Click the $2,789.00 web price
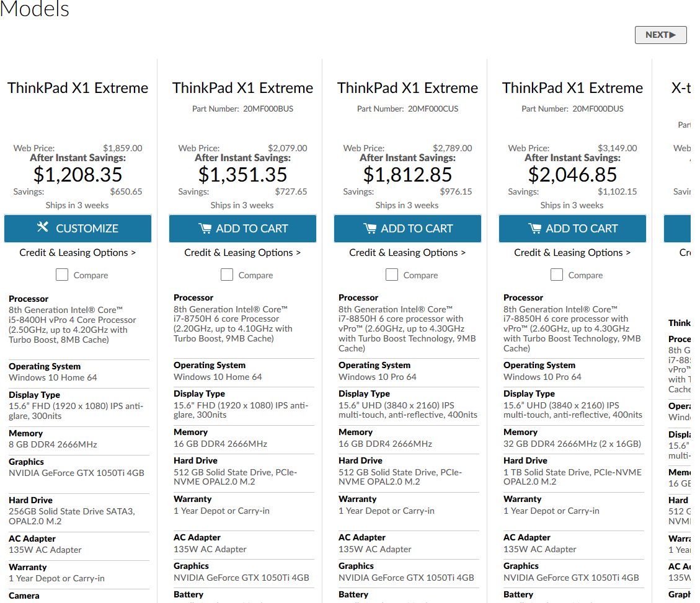700x603 pixels. coord(452,148)
